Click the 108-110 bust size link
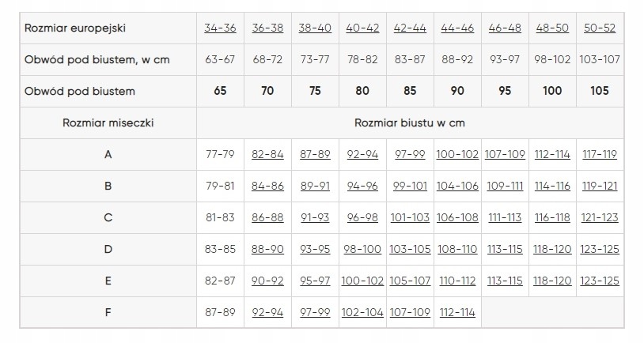Viewport: 644px width, 343px height. point(457,249)
